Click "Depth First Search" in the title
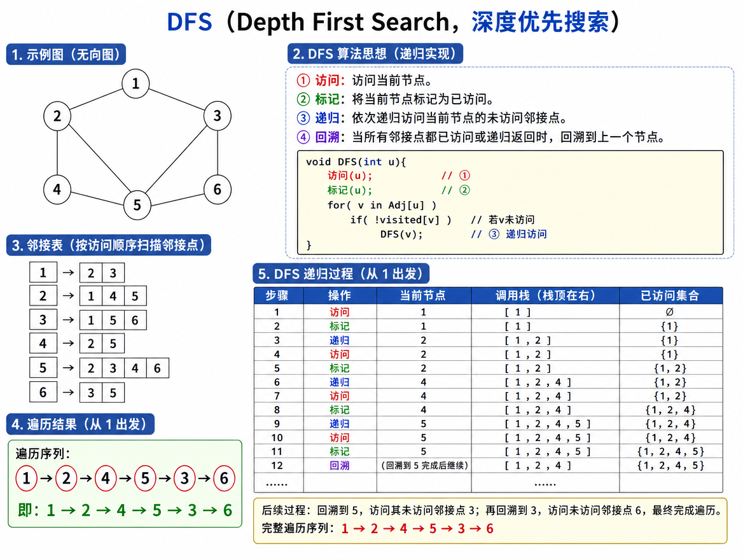Viewport: 743px width, 560px height. pyautogui.click(x=343, y=22)
